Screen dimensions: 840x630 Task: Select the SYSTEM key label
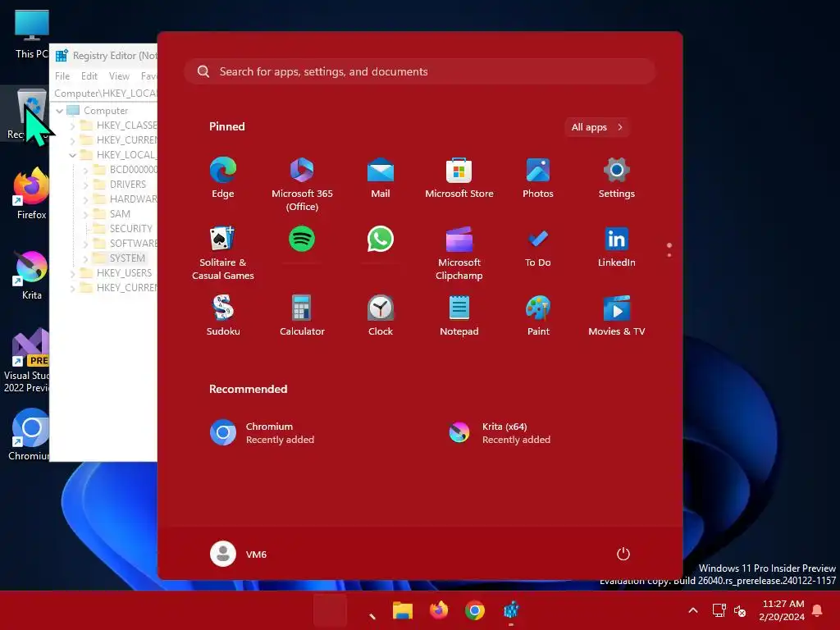[127, 258]
